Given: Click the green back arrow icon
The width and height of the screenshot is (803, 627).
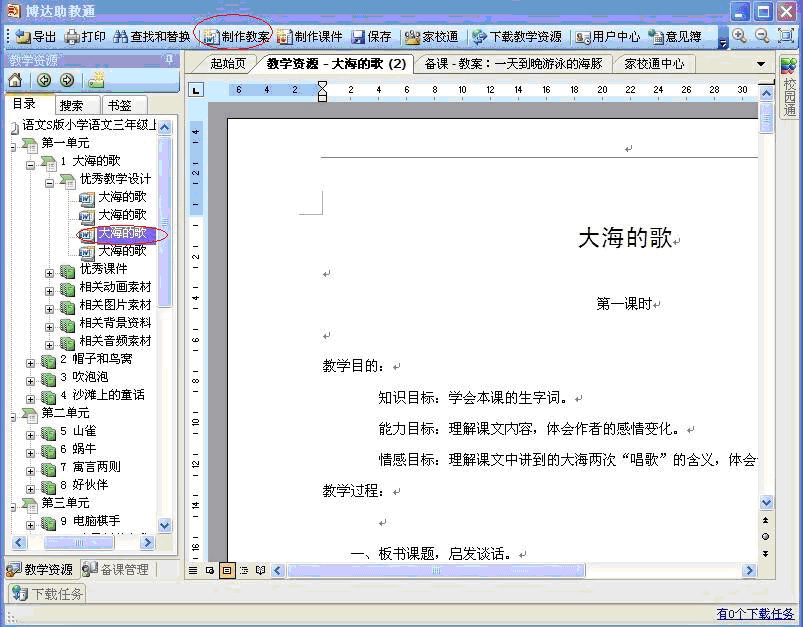Looking at the screenshot, I should tap(44, 80).
